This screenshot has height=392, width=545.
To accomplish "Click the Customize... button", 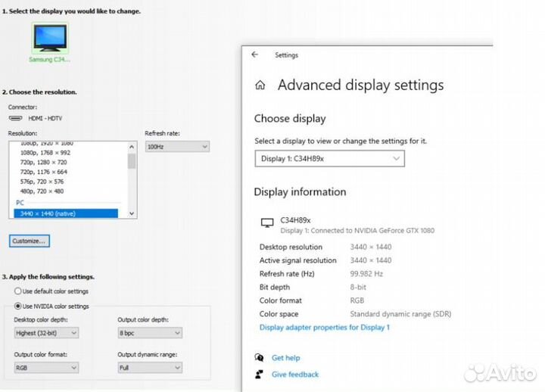I will [30, 241].
